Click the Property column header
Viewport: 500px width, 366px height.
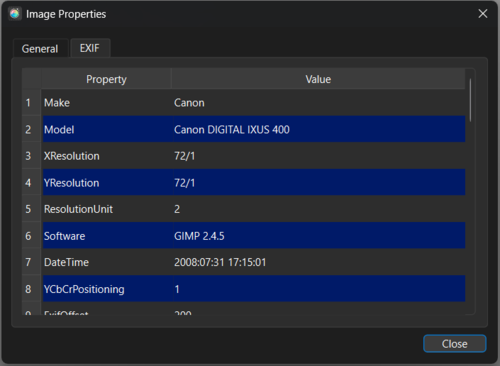tap(106, 79)
